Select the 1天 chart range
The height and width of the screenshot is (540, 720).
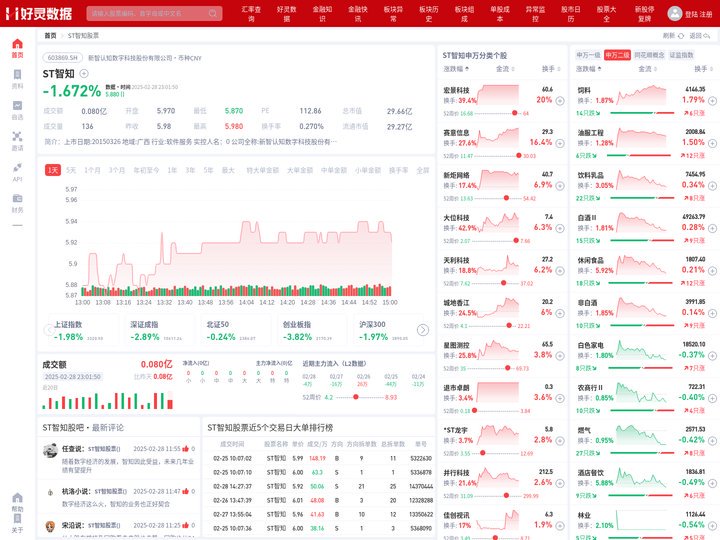53,170
